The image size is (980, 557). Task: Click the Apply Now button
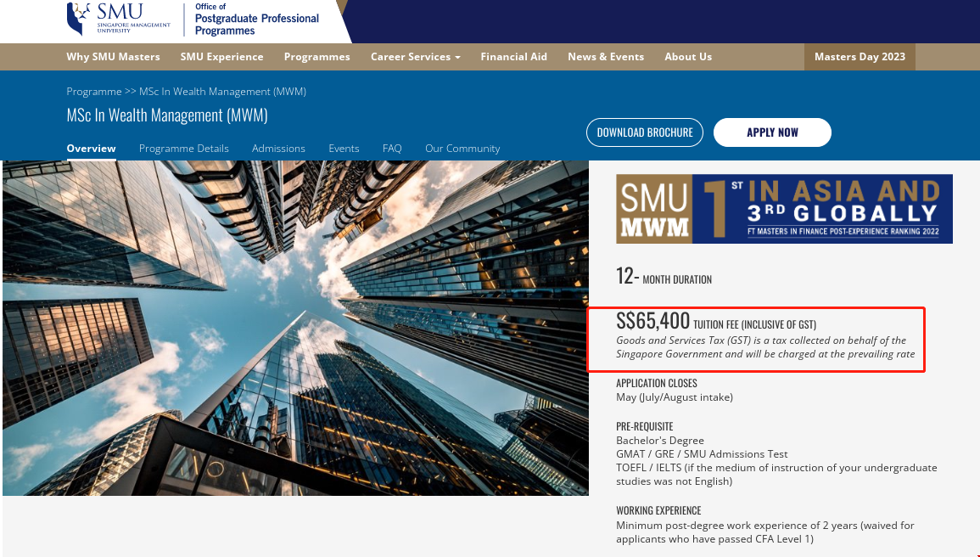(772, 132)
